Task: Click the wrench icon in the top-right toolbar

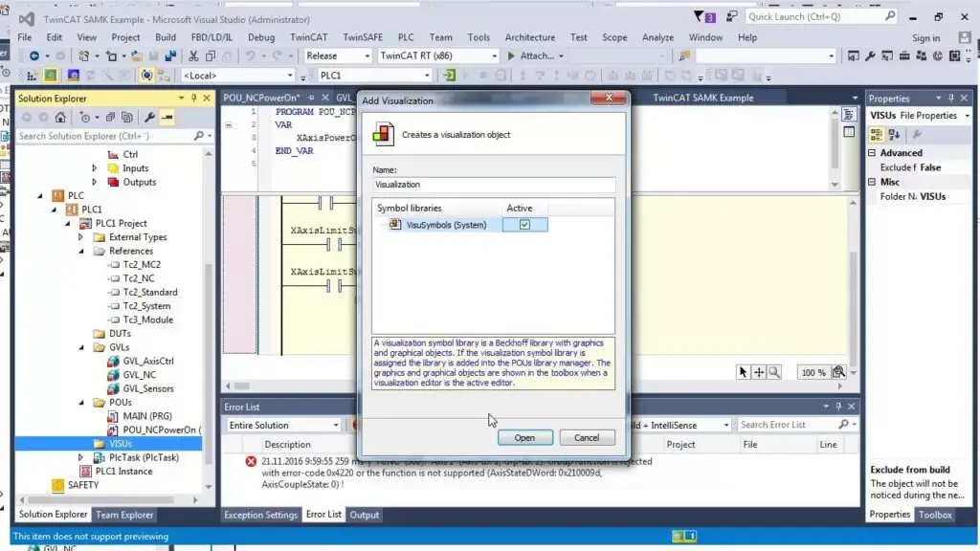Action: 870,56
